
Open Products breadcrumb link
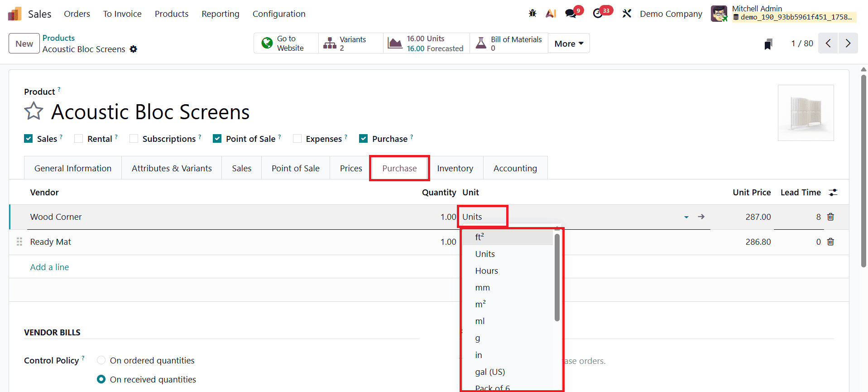(x=58, y=38)
